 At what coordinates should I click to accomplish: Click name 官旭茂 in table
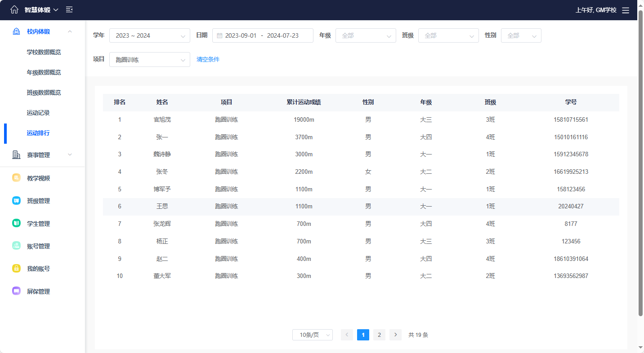pyautogui.click(x=162, y=120)
